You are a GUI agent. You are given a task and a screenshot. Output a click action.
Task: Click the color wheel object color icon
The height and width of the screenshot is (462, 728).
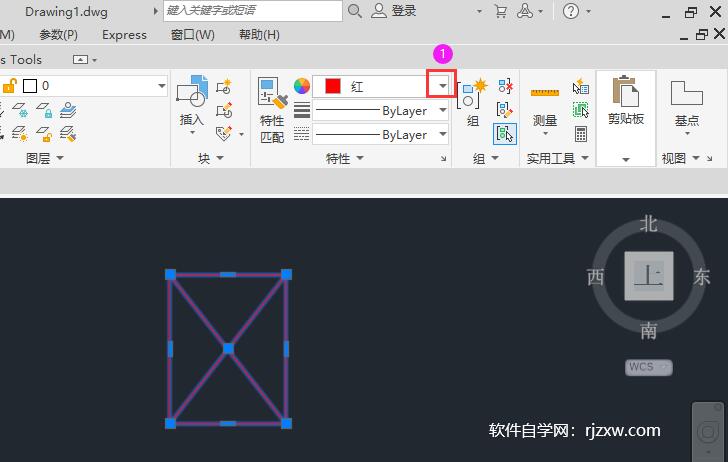[302, 86]
